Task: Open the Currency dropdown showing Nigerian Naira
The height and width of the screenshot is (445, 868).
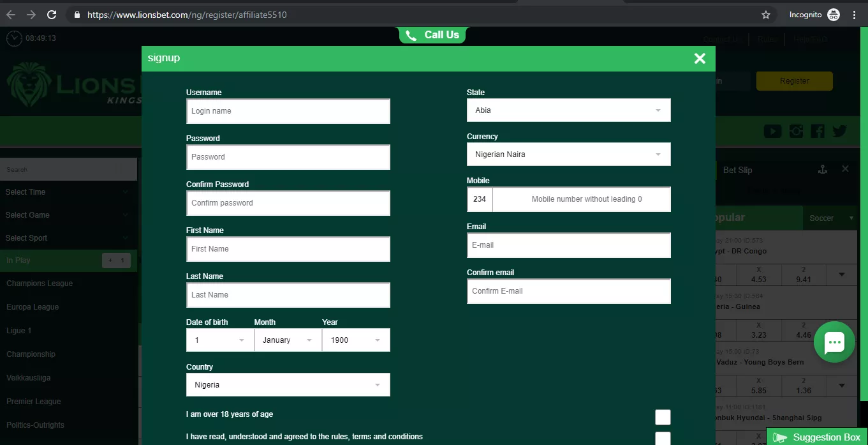Action: 568,154
